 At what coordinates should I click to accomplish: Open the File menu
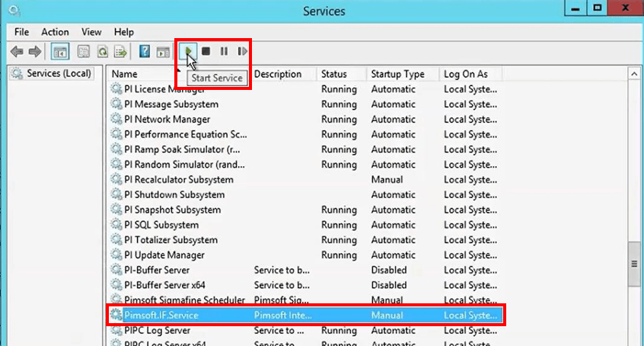point(21,32)
